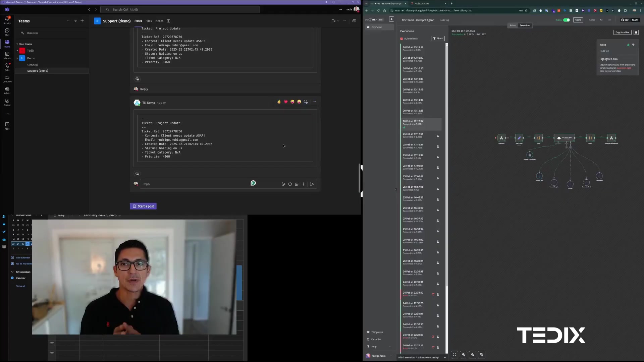Open OneDrive in Teams sidebar
The height and width of the screenshot is (362, 644).
coord(7,79)
